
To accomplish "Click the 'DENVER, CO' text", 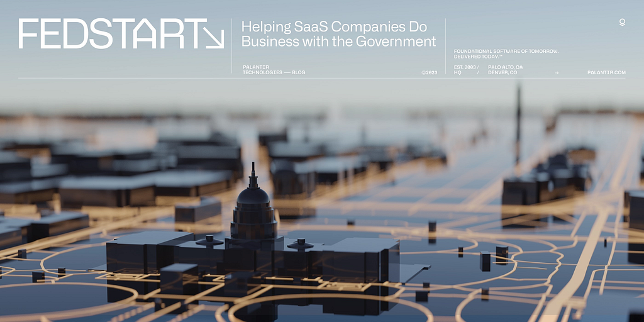I will (502, 73).
